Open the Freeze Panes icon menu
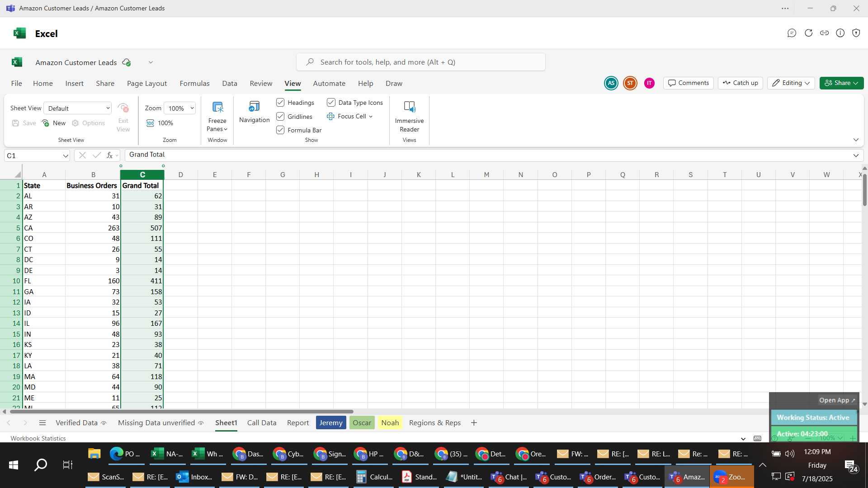The width and height of the screenshot is (868, 488). 217,117
